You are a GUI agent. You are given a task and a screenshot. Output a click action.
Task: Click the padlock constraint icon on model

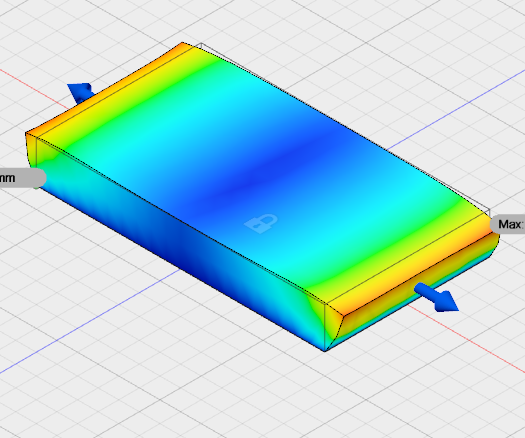click(x=261, y=223)
